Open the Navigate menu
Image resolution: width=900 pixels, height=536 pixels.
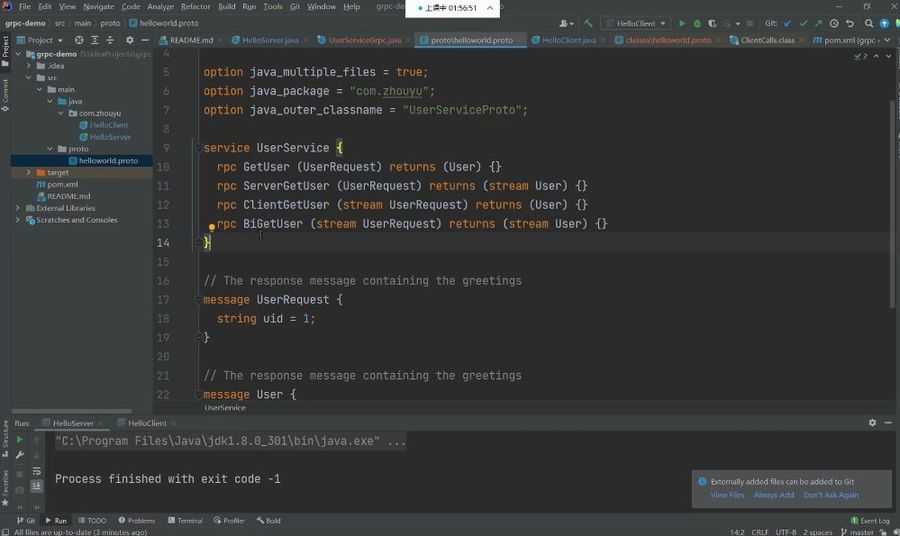coord(98,6)
